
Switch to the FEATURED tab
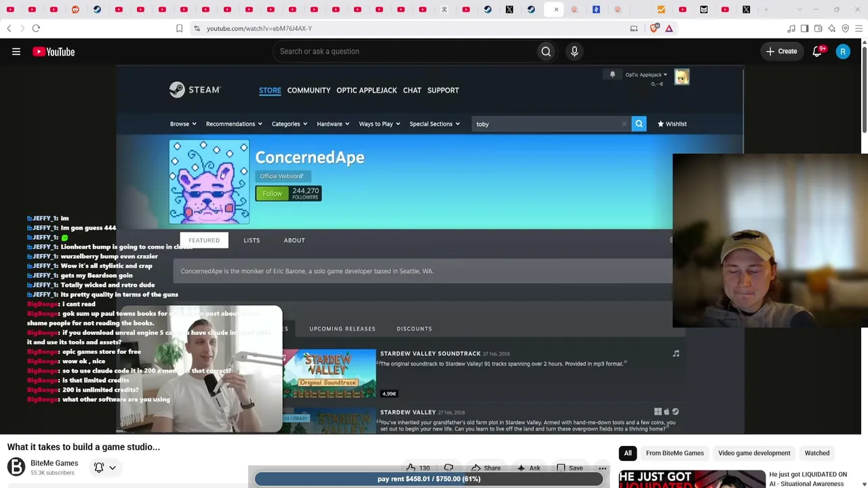point(204,240)
